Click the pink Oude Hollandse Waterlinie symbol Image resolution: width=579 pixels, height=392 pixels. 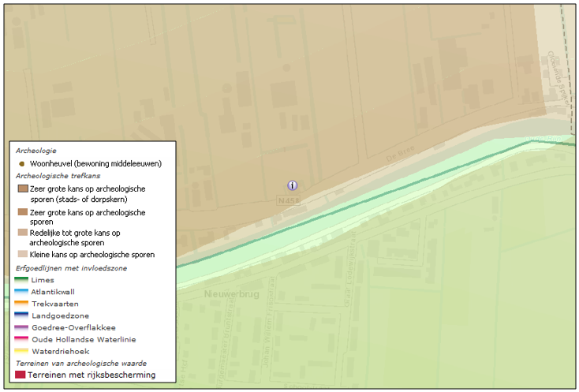21,339
